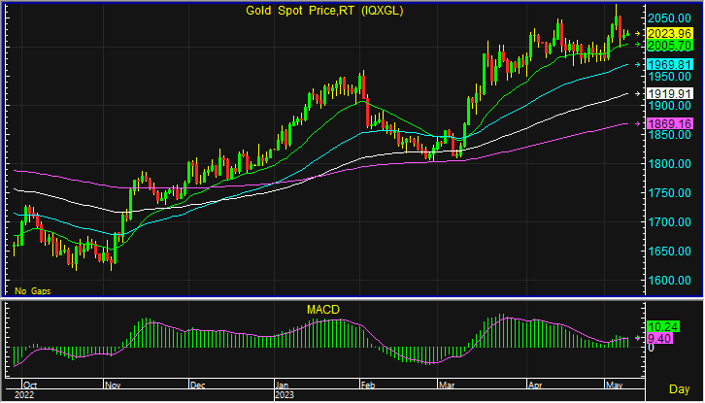The width and height of the screenshot is (705, 403).
Task: Select the Nov date axis marker
Action: click(111, 383)
